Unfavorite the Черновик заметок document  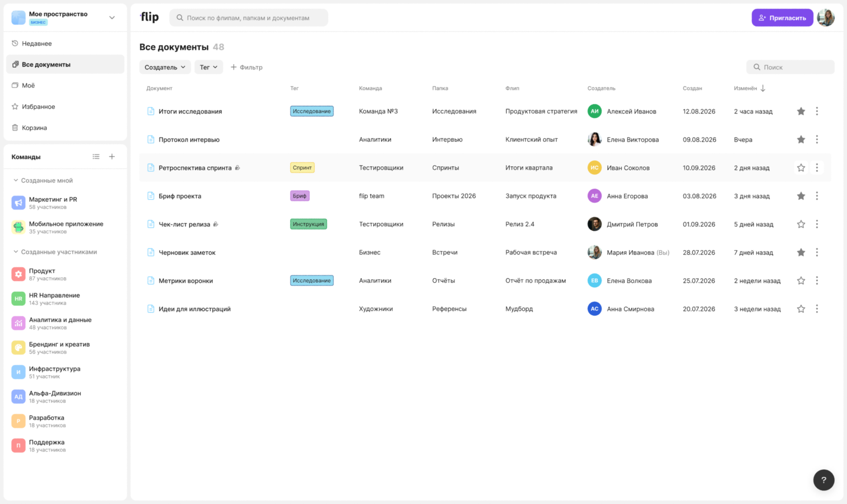point(801,253)
